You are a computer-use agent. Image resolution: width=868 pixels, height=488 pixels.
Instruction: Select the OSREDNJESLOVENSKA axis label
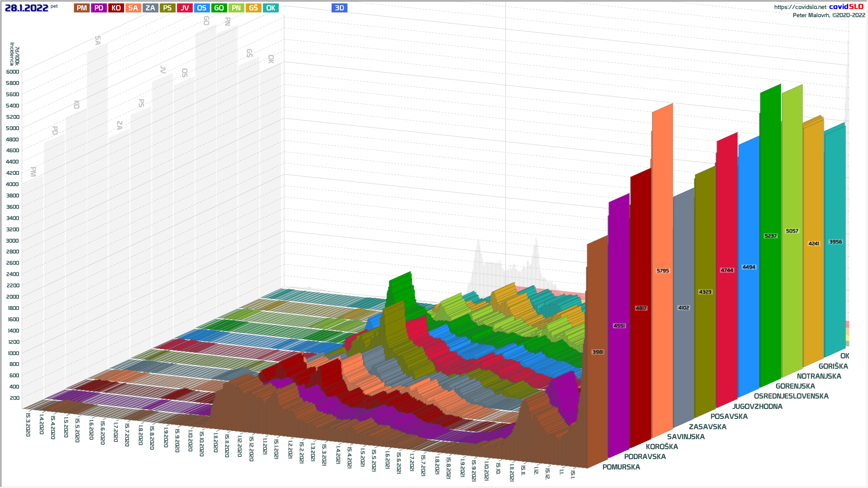coord(791,396)
